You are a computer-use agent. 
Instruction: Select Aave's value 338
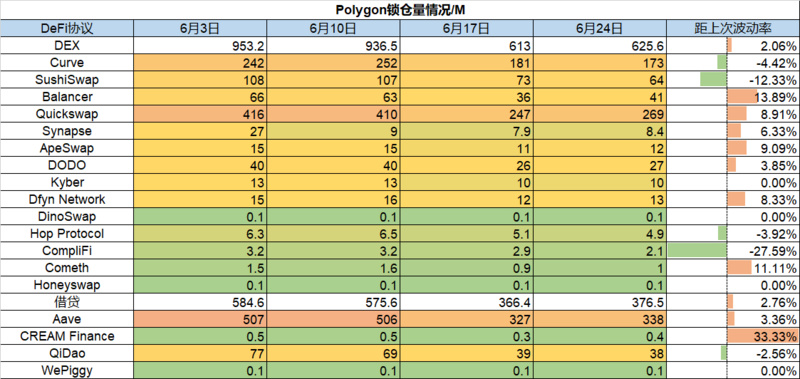point(600,319)
